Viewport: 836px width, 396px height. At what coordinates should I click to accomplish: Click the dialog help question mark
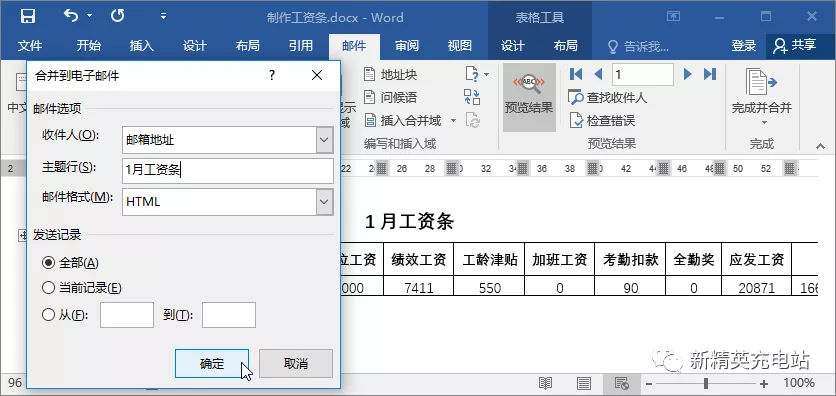(x=272, y=75)
